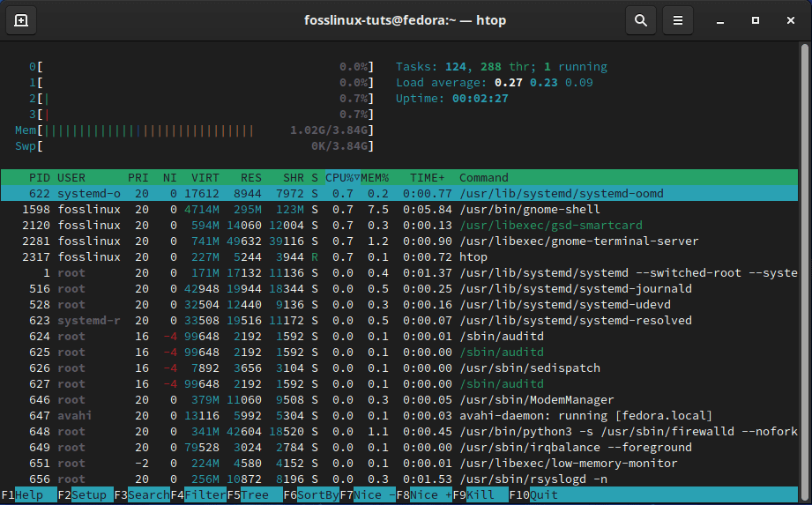The width and height of the screenshot is (812, 505).
Task: Click the terminal search magnifier icon
Action: coord(641,20)
